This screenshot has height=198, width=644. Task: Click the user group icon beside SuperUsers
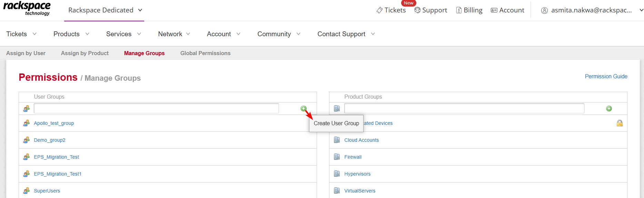click(26, 191)
